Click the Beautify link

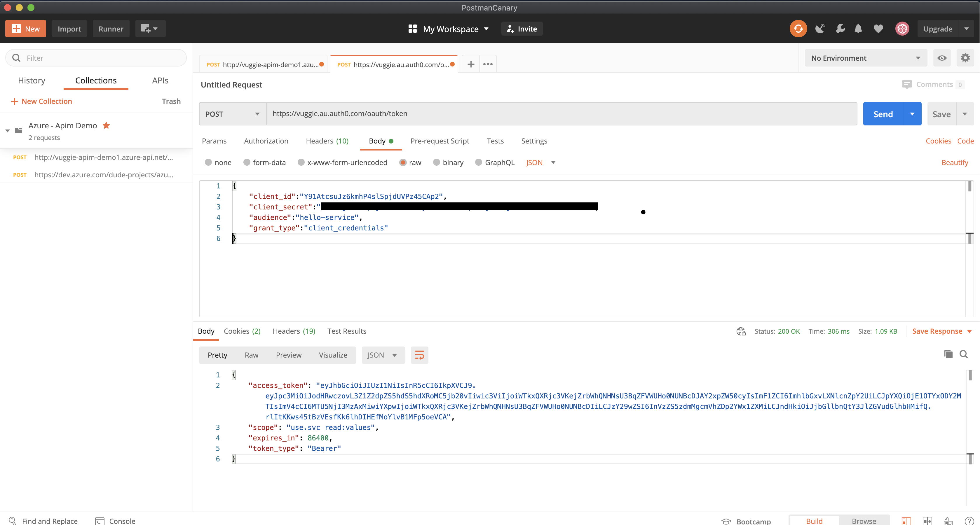pyautogui.click(x=954, y=163)
